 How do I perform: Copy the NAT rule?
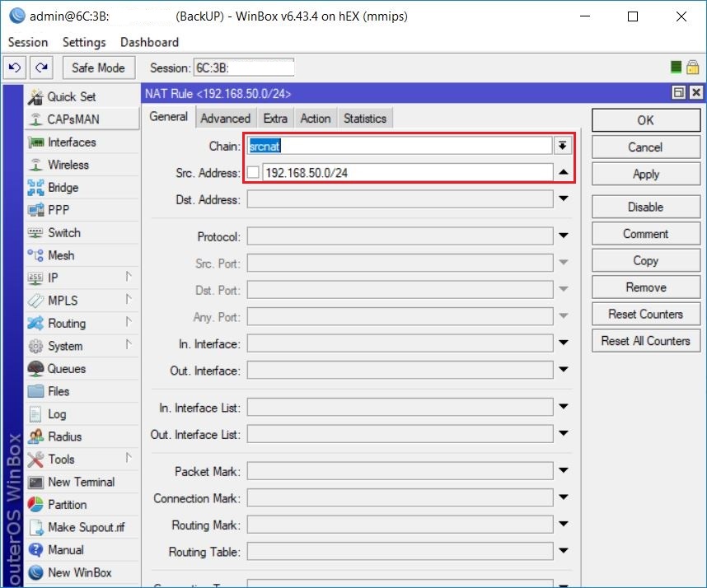[x=646, y=260]
